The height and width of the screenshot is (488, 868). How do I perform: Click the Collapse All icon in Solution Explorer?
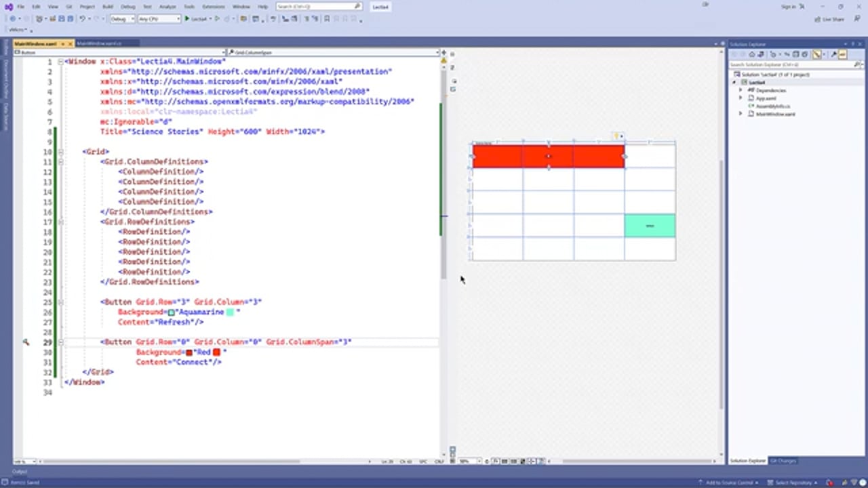tap(796, 54)
